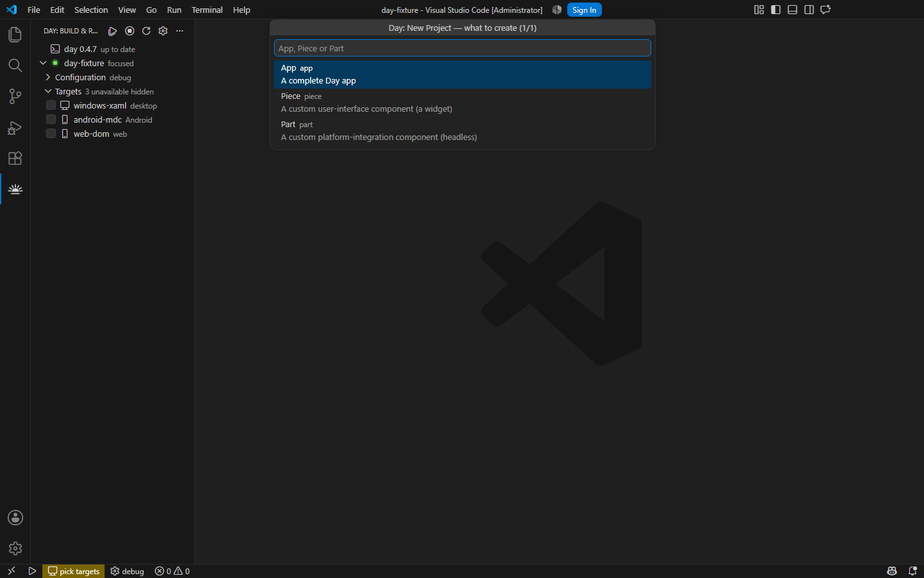Click the refresh icon in Day panel header

(x=146, y=31)
